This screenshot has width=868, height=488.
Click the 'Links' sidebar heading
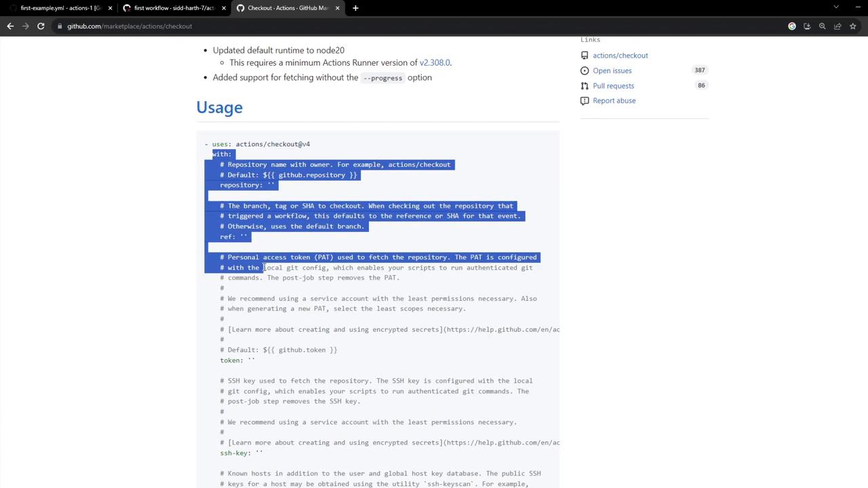(x=590, y=39)
